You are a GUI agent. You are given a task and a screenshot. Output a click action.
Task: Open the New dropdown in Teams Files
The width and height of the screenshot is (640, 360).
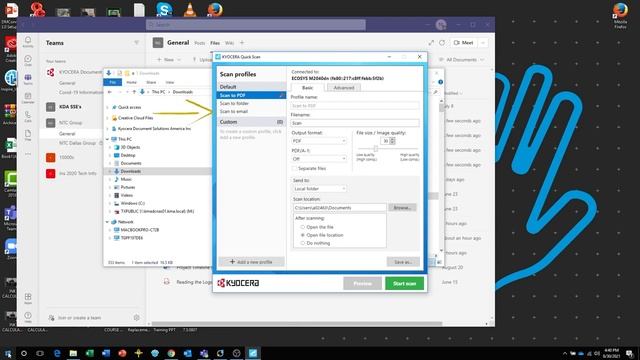(x=169, y=60)
